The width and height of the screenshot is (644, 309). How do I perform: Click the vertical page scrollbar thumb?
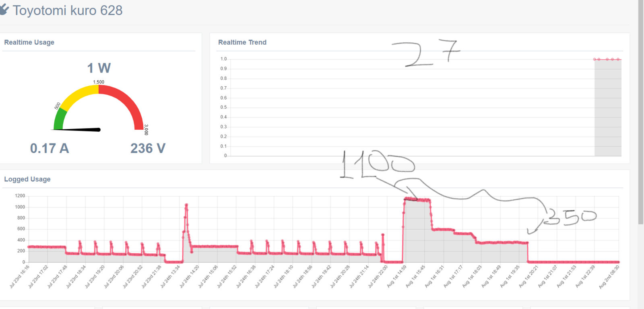click(x=641, y=112)
